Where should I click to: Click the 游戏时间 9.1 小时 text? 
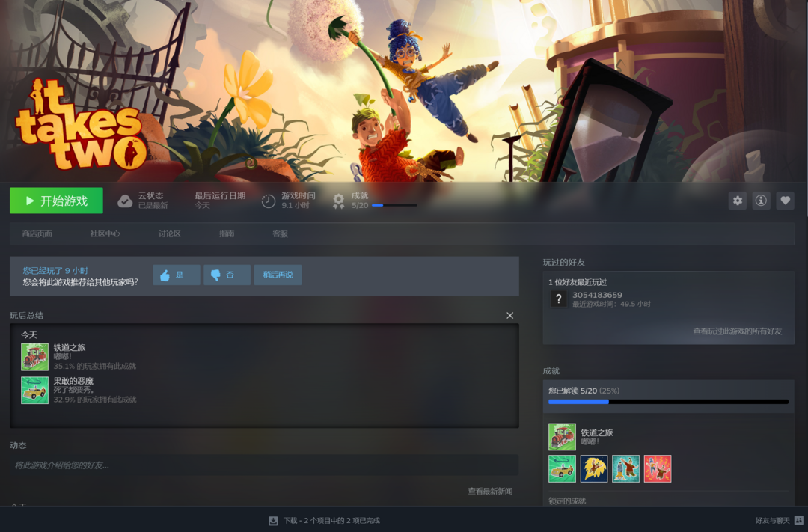[299, 201]
